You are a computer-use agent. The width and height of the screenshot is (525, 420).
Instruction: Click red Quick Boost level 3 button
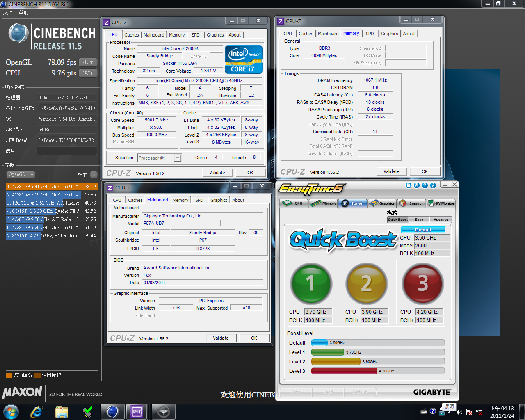423,283
